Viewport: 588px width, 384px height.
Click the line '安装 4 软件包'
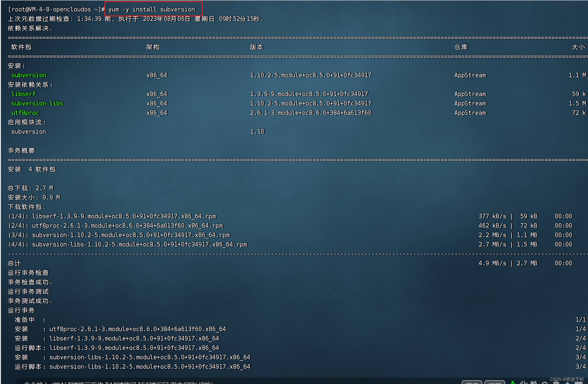[x=32, y=169]
